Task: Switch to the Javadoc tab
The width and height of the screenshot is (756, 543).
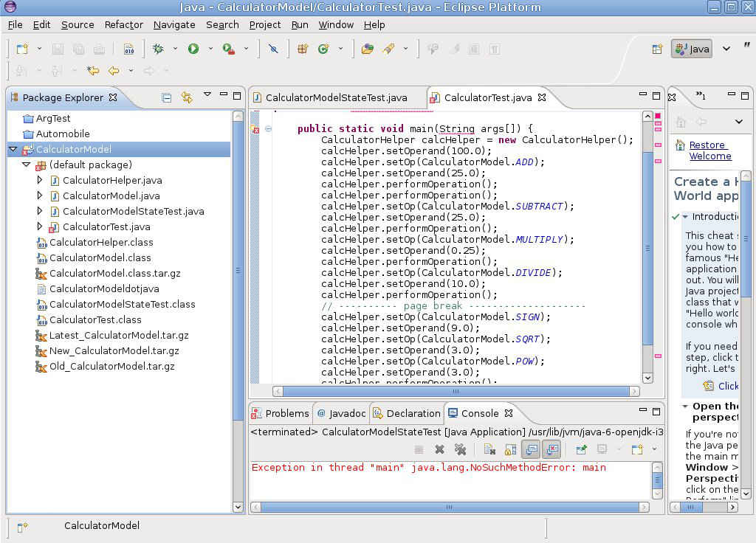Action: point(341,413)
